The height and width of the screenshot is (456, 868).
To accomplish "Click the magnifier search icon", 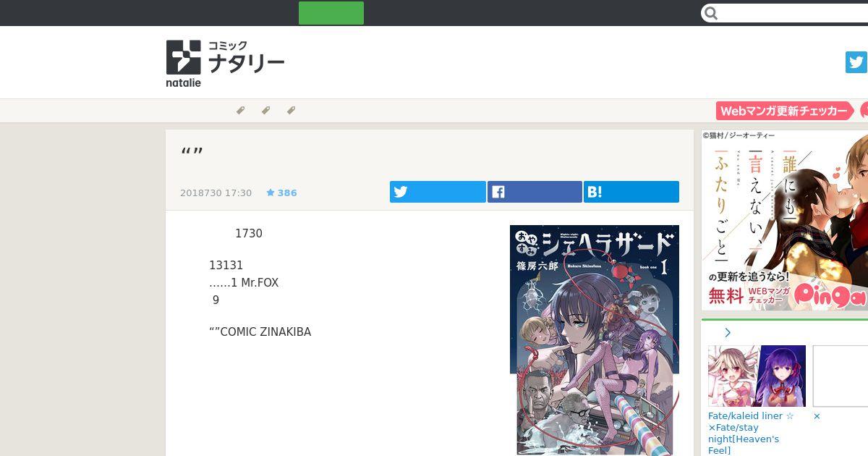I will (711, 13).
